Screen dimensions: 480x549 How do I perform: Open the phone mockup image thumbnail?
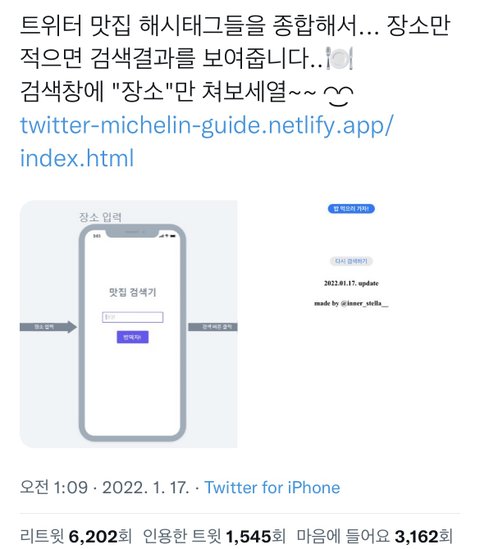[x=128, y=324]
